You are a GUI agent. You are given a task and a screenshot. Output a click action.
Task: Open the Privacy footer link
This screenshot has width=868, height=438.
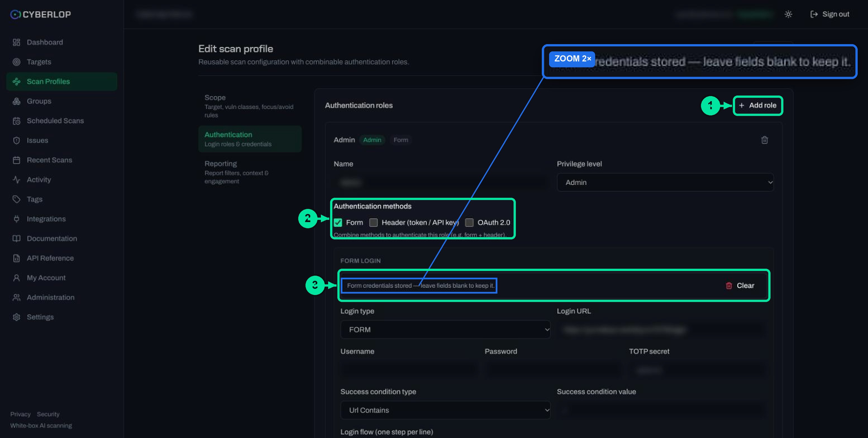20,414
